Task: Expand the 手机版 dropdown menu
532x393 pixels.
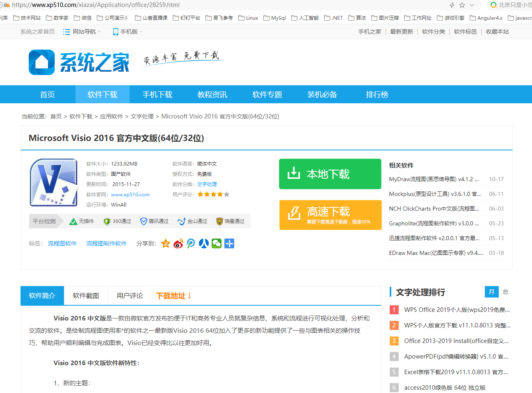Action: pyautogui.click(x=128, y=32)
